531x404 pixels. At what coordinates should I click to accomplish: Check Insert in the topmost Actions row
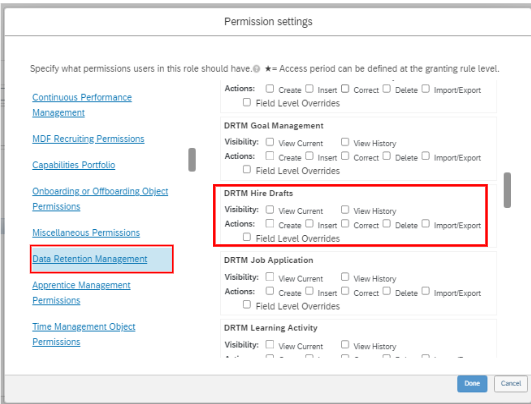click(x=309, y=89)
